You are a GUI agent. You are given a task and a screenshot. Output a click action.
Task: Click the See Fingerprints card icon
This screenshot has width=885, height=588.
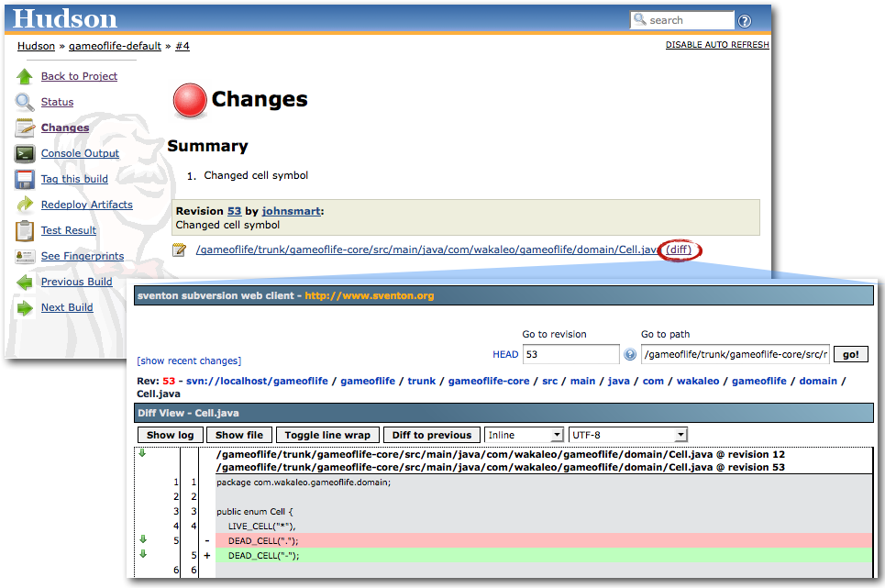(x=25, y=256)
